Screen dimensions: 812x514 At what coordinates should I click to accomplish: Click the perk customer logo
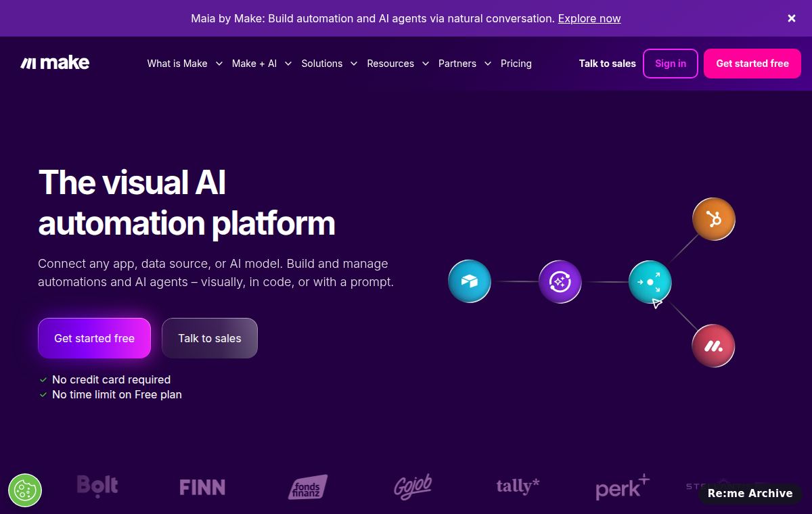(x=623, y=486)
